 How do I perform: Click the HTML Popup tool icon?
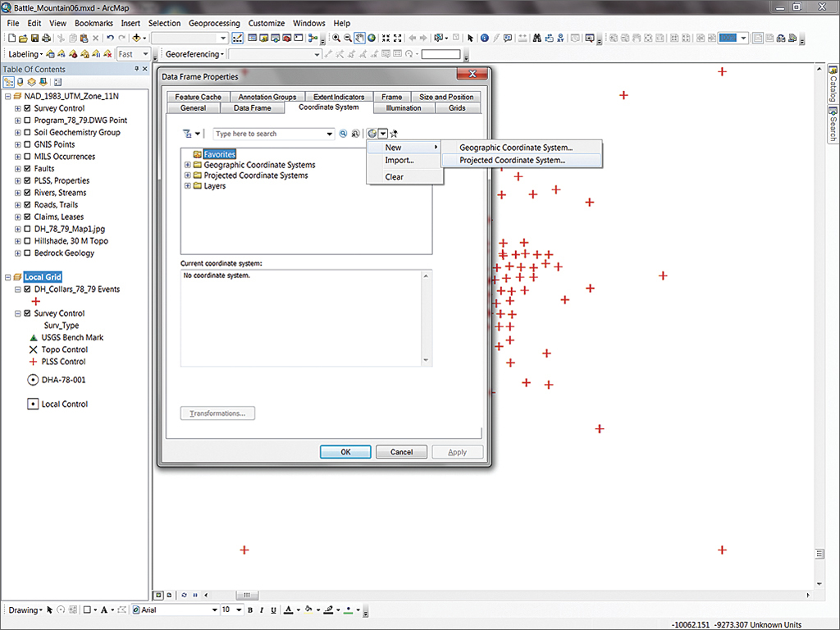(x=508, y=38)
